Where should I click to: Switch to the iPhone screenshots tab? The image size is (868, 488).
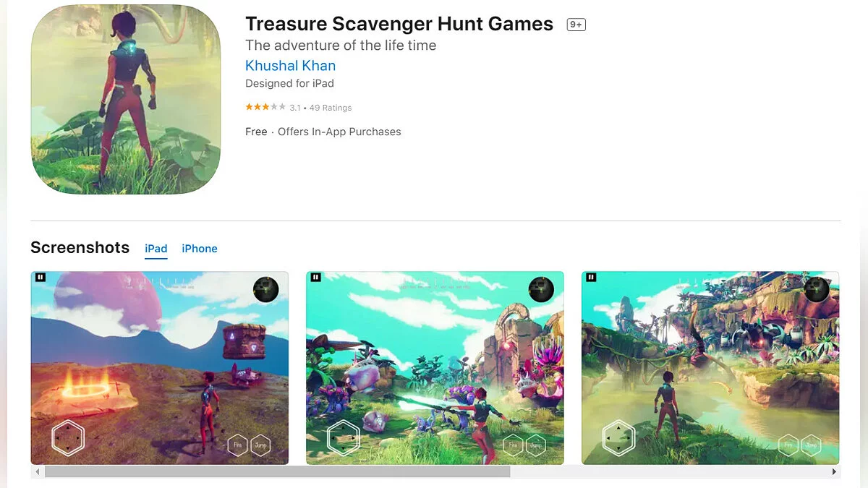(x=200, y=249)
